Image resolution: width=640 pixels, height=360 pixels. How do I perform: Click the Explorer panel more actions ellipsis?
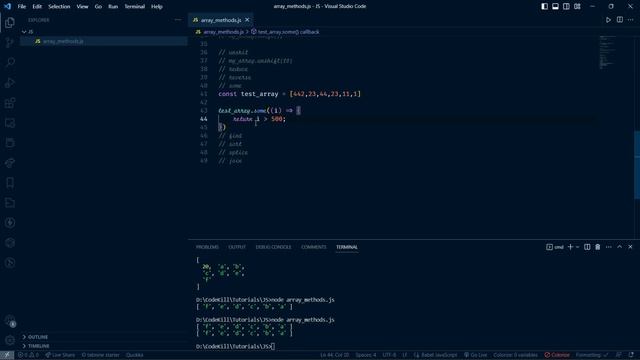tap(178, 20)
